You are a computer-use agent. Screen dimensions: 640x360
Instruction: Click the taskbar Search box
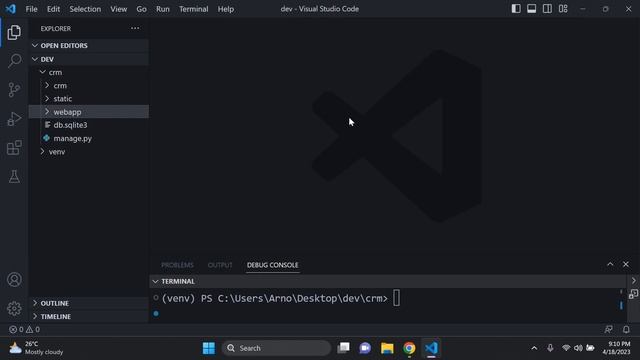[276, 348]
